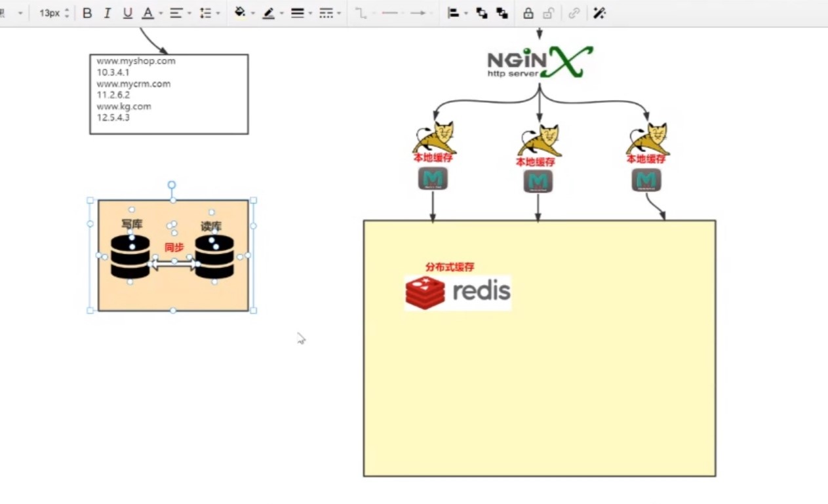The width and height of the screenshot is (828, 504).
Task: Open the text alignment dropdown arrow
Action: [189, 14]
